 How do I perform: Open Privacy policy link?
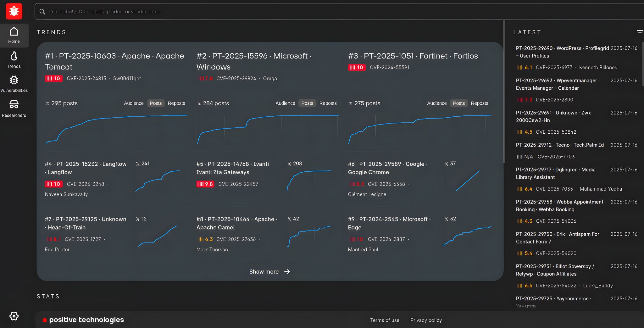point(426,320)
